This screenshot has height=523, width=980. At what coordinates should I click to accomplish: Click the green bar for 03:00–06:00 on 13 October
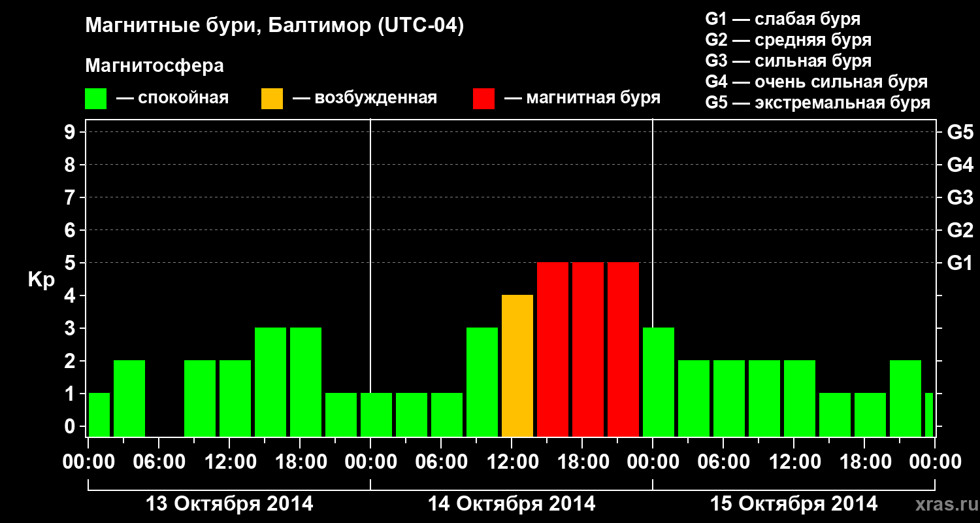(129, 398)
